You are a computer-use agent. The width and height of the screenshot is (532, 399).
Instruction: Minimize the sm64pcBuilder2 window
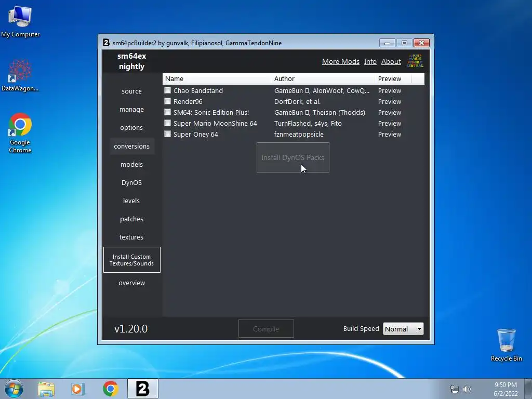[387, 43]
